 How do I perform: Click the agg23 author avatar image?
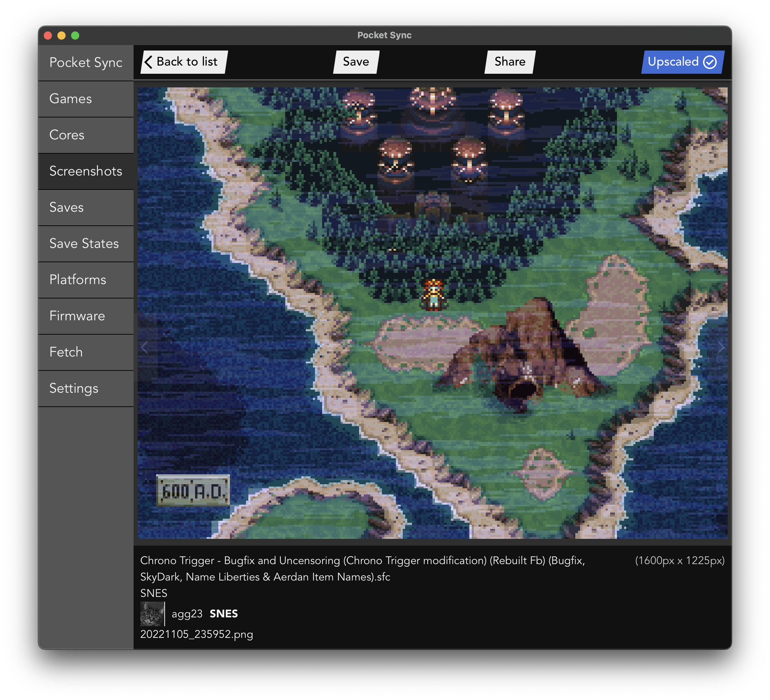(152, 614)
